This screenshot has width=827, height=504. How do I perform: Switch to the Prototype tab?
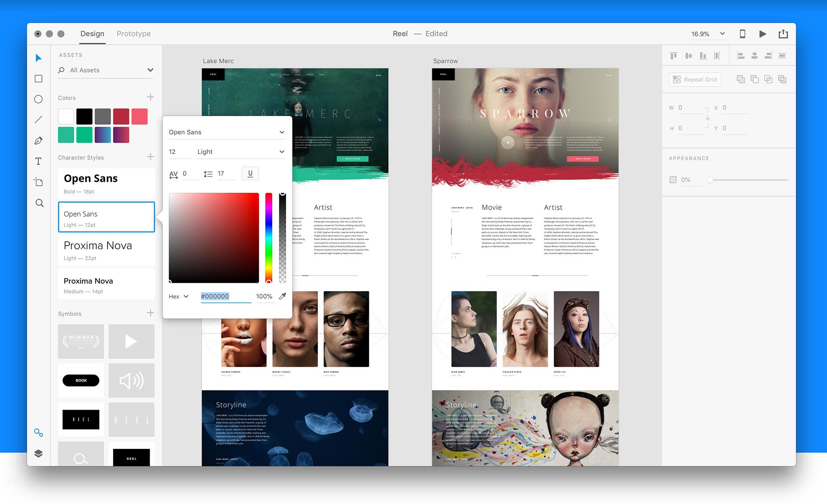click(x=134, y=34)
